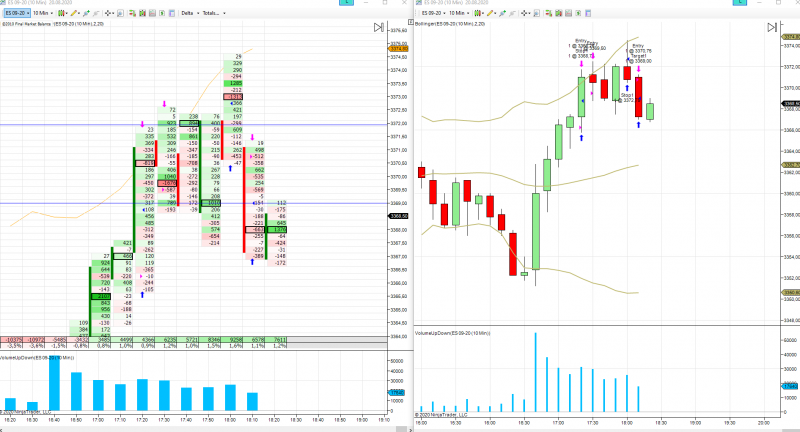Image resolution: width=800 pixels, height=432 pixels.
Task: Select footprint cell value 1285
Action: pos(234,83)
